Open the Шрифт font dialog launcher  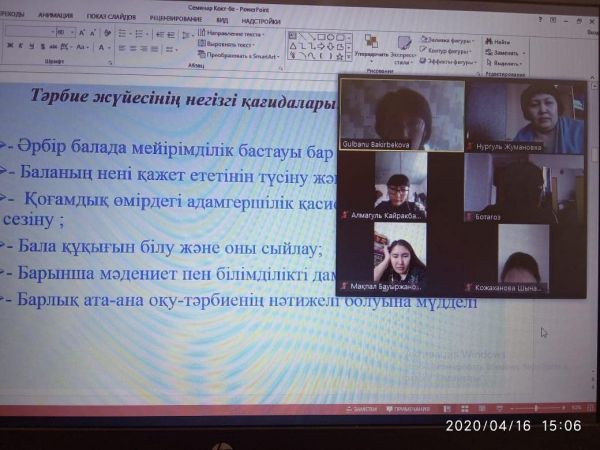click(110, 62)
